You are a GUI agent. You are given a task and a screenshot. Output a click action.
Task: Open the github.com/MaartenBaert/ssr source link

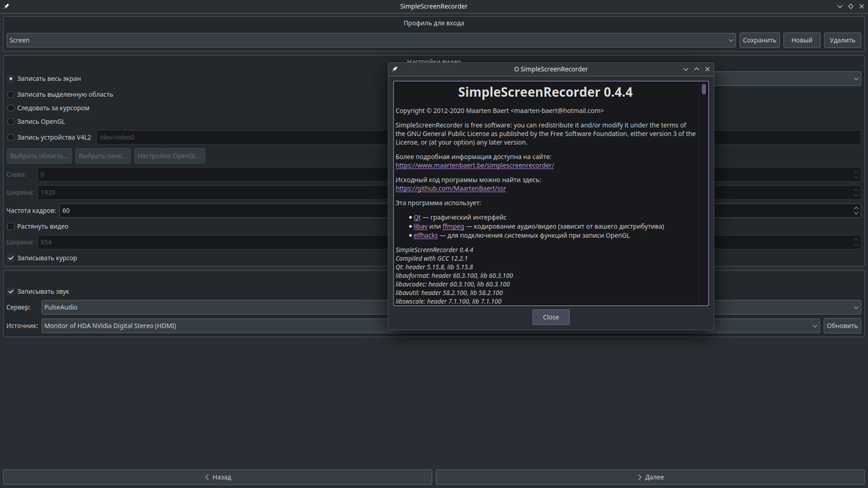pyautogui.click(x=450, y=188)
